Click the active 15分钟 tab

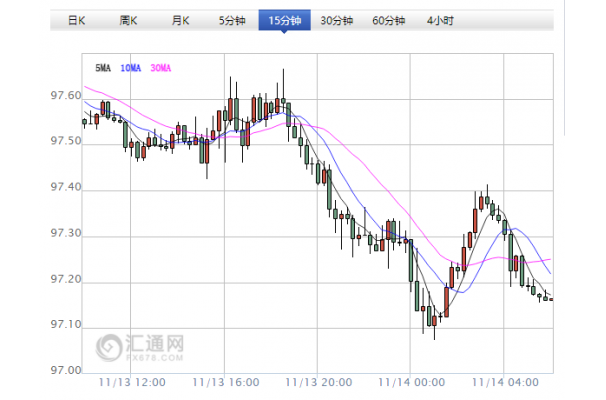point(284,20)
